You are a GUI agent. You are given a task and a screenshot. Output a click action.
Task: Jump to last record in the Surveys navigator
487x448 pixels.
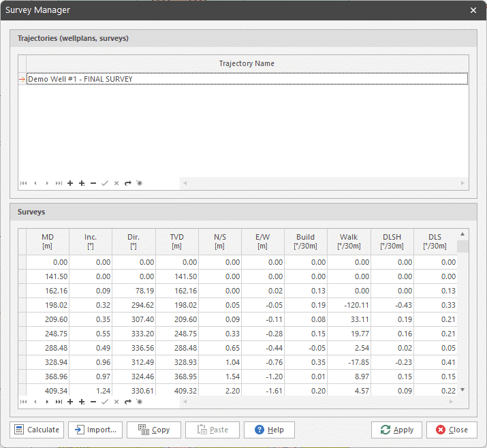pos(59,402)
